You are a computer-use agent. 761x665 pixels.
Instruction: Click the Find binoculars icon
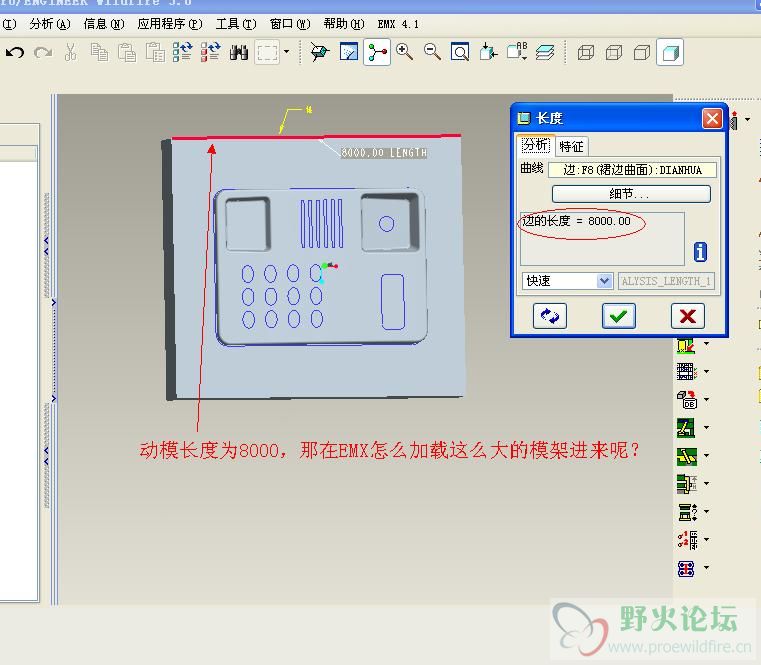239,52
